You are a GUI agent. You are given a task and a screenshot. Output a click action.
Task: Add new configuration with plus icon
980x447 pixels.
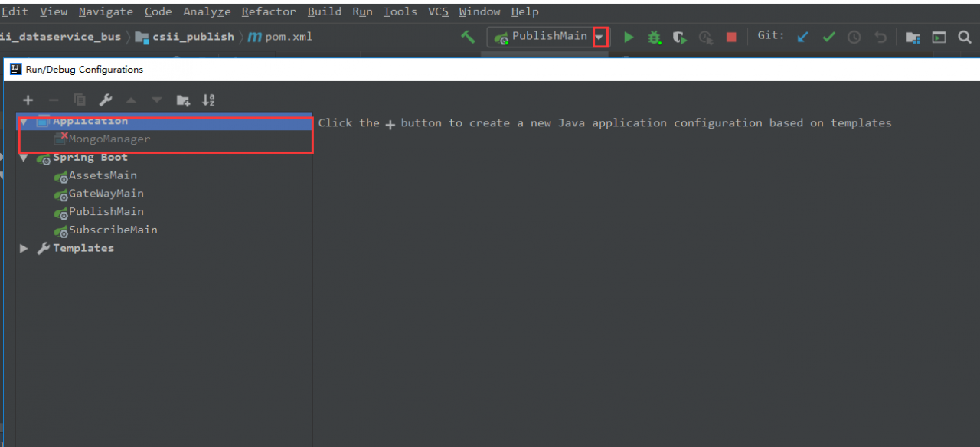28,100
